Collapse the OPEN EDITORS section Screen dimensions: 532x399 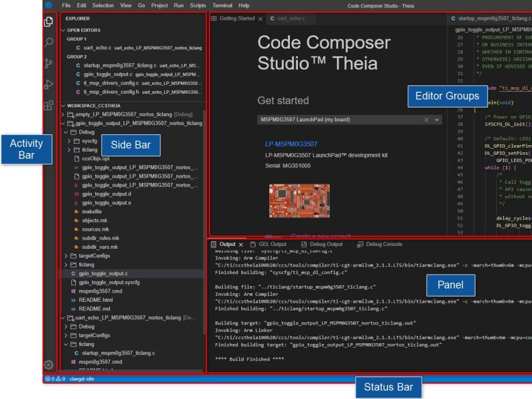tap(63, 30)
